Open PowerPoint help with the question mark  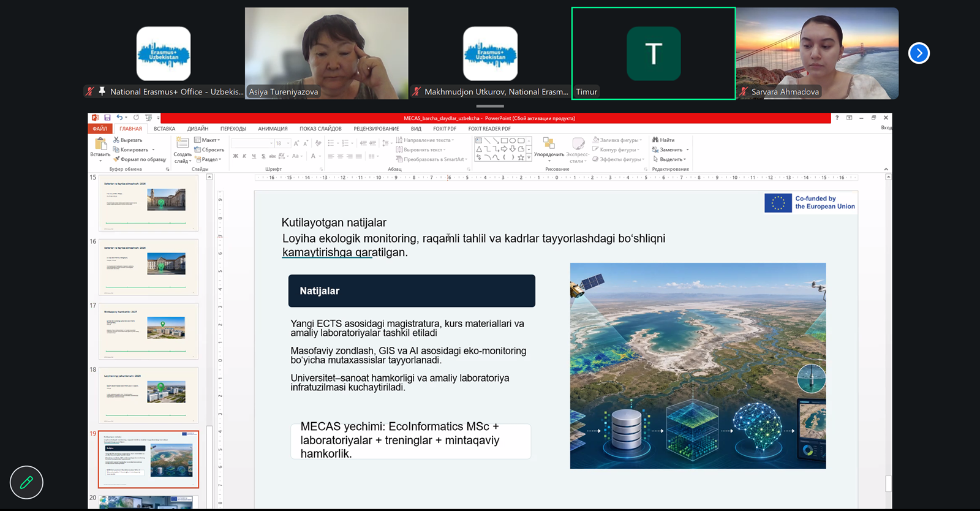[x=837, y=118]
